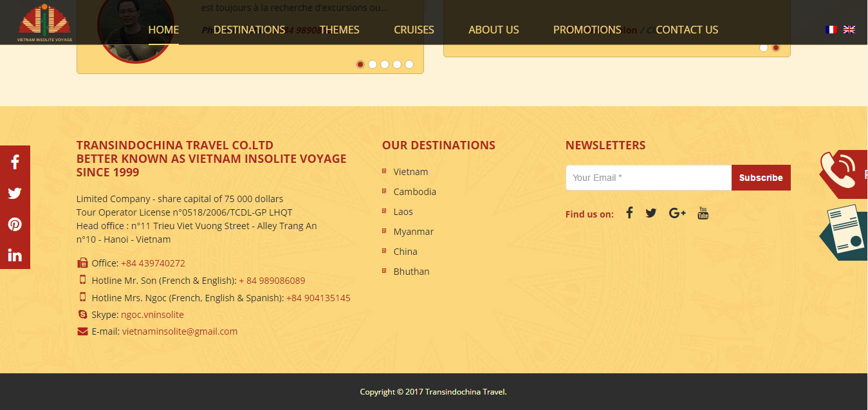Image resolution: width=868 pixels, height=410 pixels.
Task: Click the teal document quote icon
Action: click(844, 232)
